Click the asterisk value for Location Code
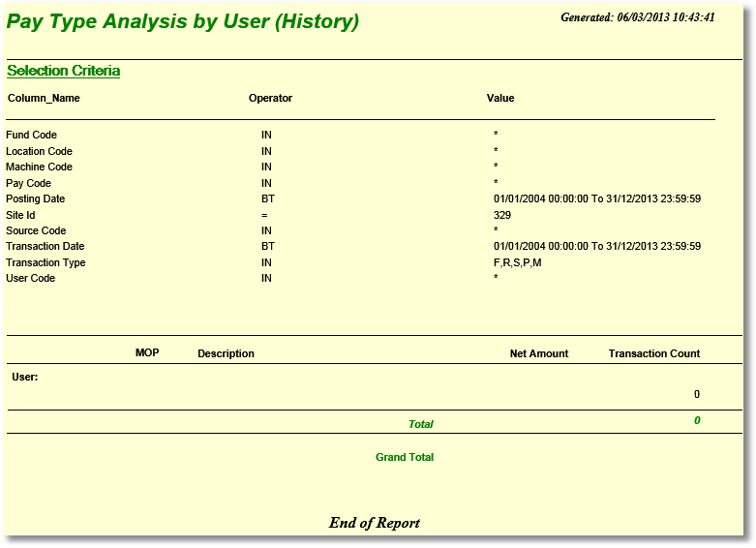This screenshot has height=548, width=756. click(x=496, y=149)
